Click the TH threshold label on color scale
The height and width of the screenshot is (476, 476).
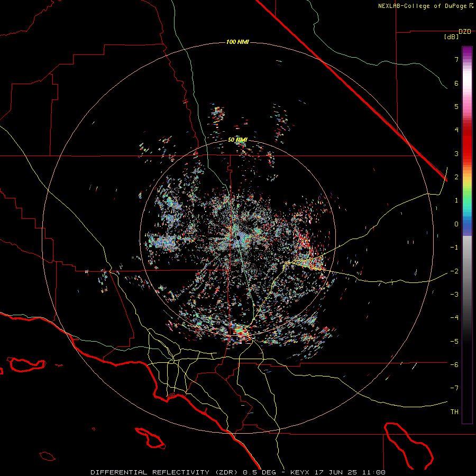[454, 412]
